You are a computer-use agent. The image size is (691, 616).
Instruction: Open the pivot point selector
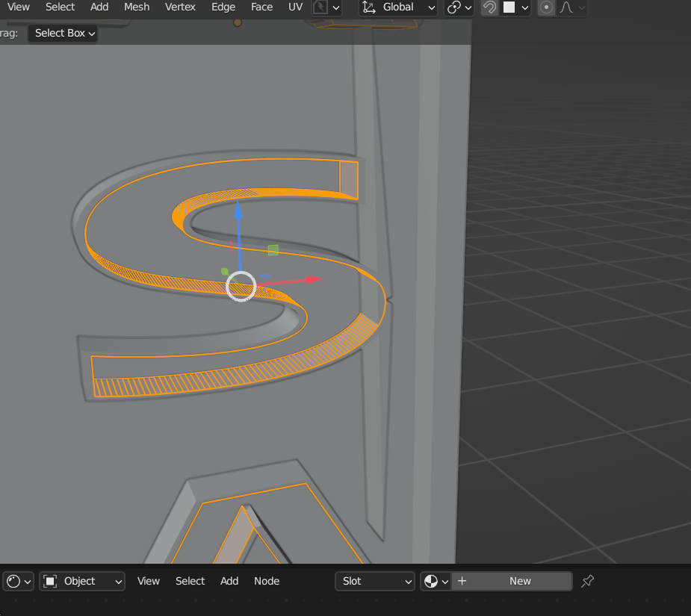[459, 7]
